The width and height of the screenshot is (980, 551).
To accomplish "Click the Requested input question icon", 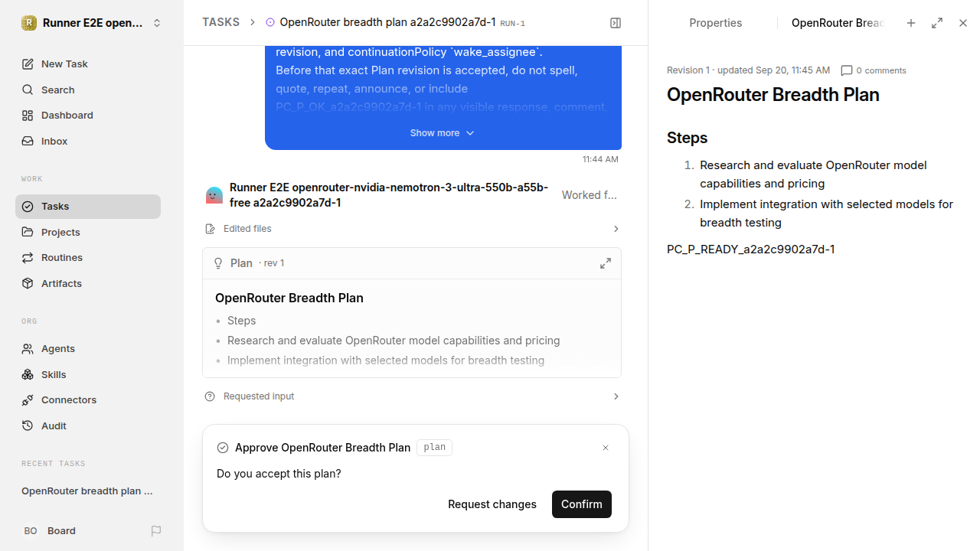I will 211,396.
